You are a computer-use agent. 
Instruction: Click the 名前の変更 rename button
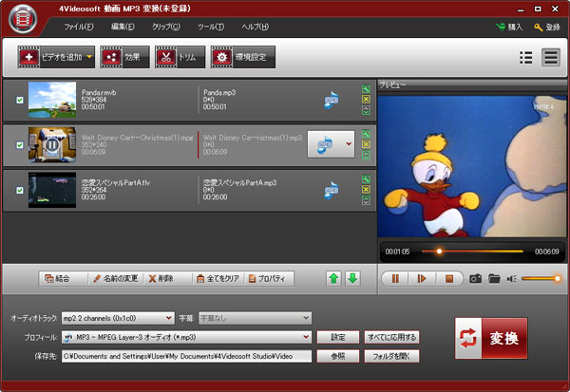115,279
